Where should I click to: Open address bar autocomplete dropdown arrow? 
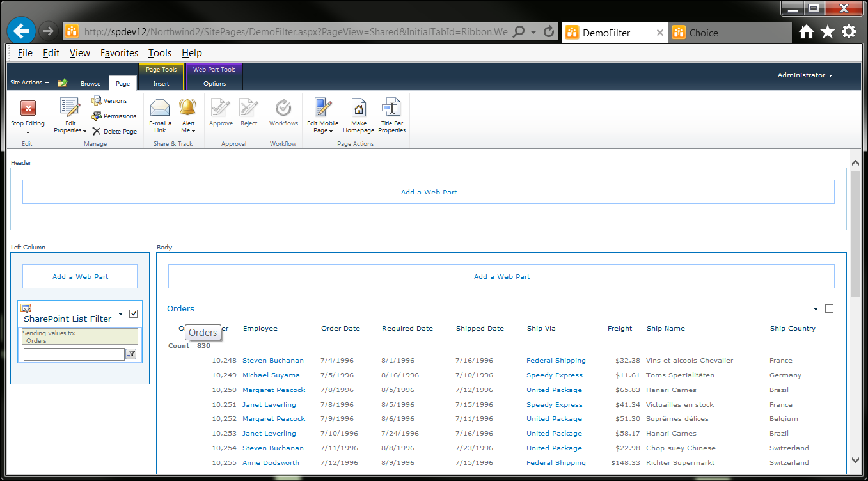533,31
